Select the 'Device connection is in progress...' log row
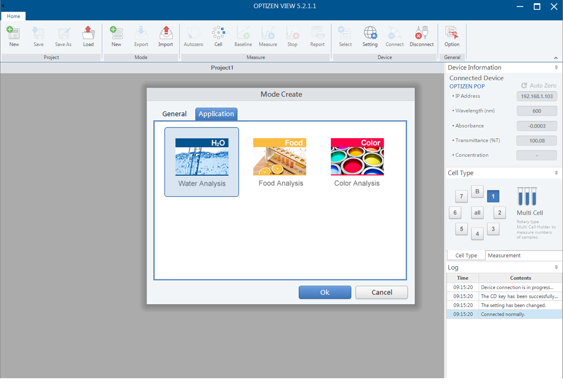563x392 pixels. pyautogui.click(x=504, y=287)
